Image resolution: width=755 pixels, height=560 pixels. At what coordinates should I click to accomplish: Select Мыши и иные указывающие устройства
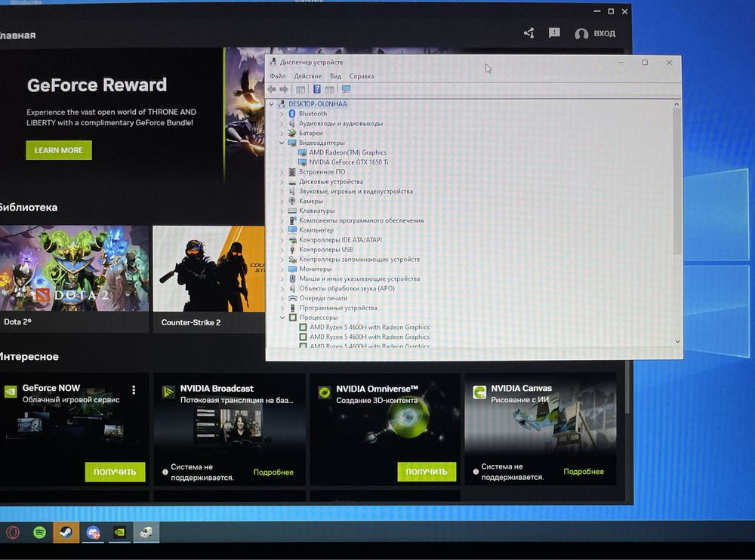click(x=359, y=278)
